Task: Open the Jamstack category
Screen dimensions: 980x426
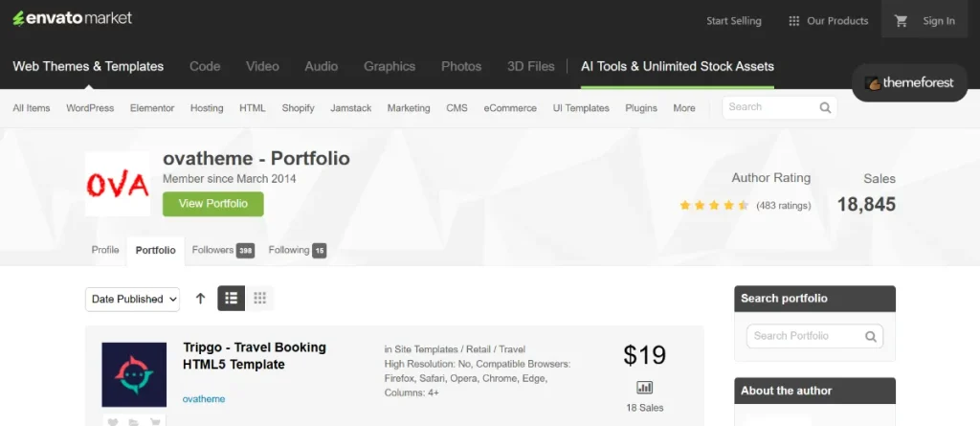Action: point(350,107)
